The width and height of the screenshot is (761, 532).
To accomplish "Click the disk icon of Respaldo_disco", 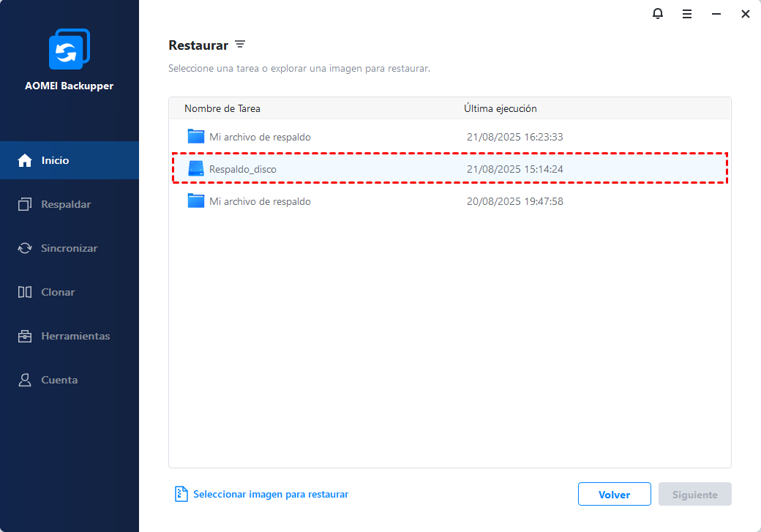I will click(195, 169).
